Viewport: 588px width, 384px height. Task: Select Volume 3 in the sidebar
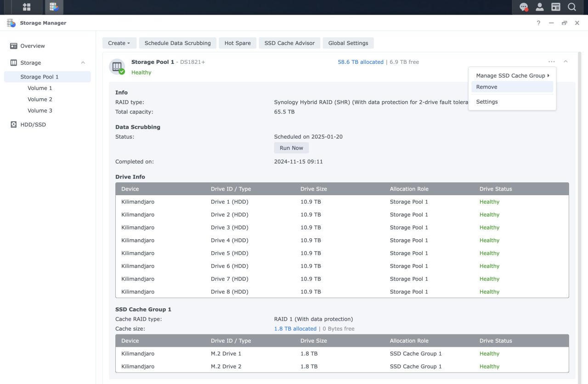(47, 111)
